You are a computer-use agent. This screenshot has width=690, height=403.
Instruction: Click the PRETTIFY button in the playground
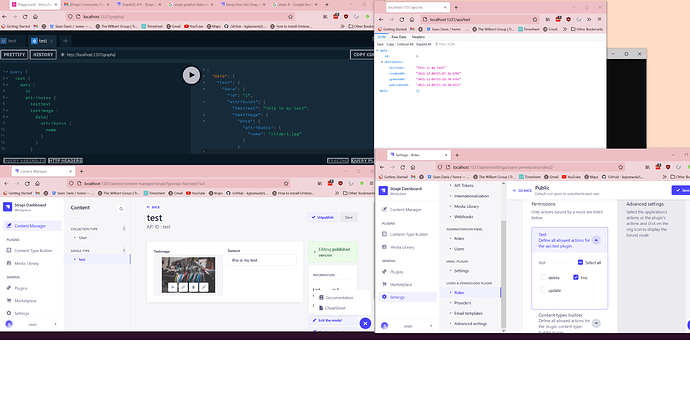click(14, 53)
